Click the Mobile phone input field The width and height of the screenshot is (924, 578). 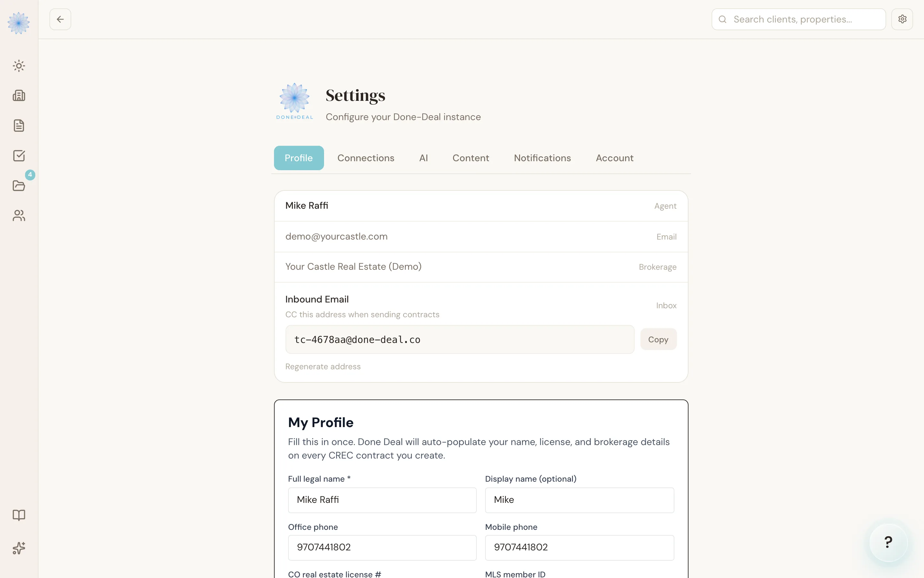coord(580,547)
